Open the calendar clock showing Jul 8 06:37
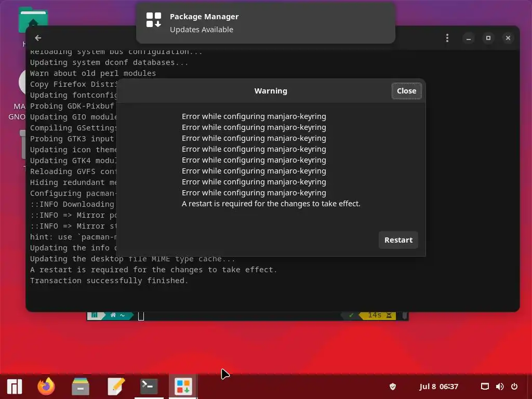Screen dimensions: 532x399 coord(438,387)
